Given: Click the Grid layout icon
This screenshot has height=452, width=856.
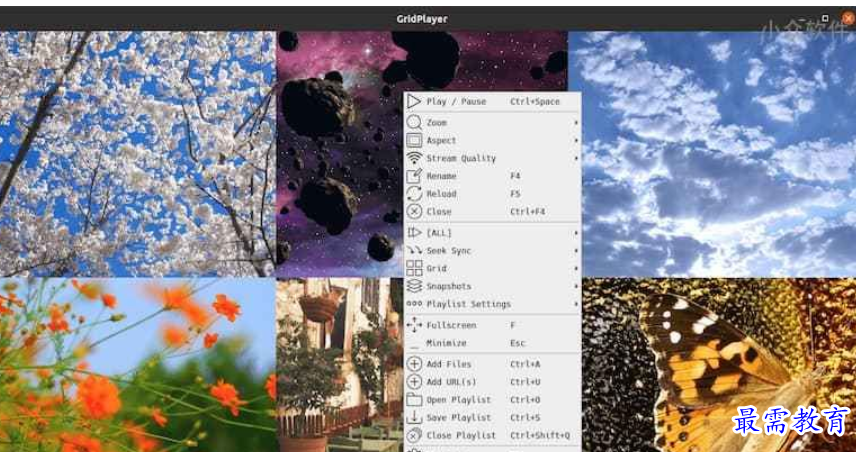Looking at the screenshot, I should 414,269.
